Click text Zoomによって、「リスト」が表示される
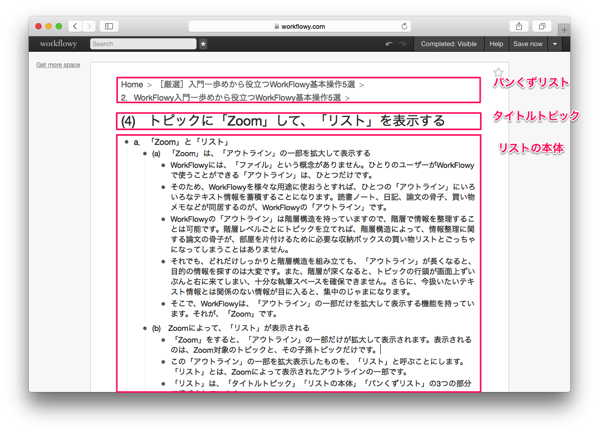Viewport: 599px width, 433px height. (239, 328)
